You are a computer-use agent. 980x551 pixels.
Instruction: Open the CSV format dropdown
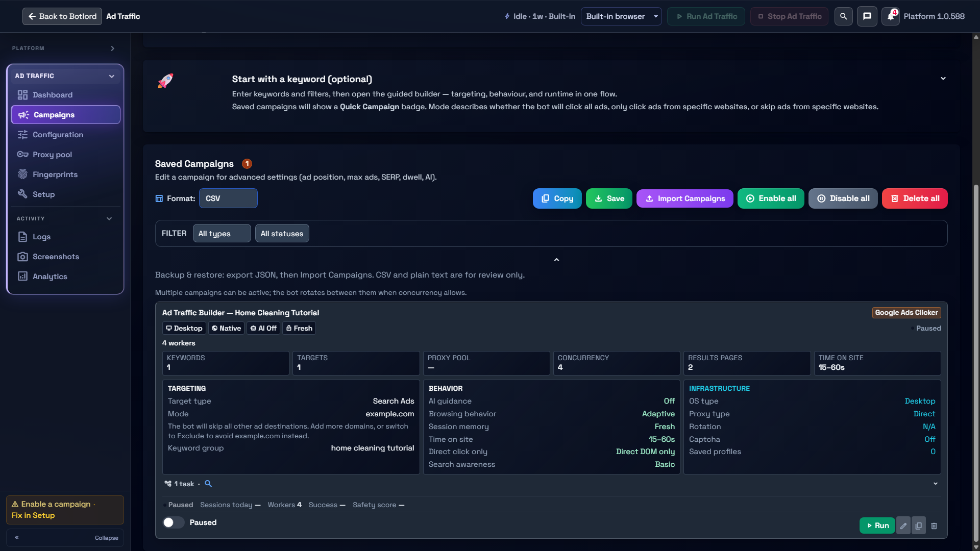click(x=228, y=198)
